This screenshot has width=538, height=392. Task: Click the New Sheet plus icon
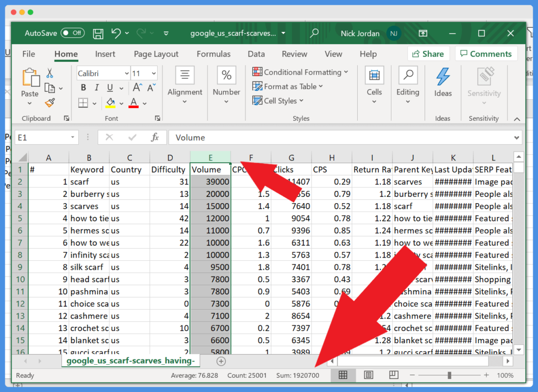click(221, 361)
